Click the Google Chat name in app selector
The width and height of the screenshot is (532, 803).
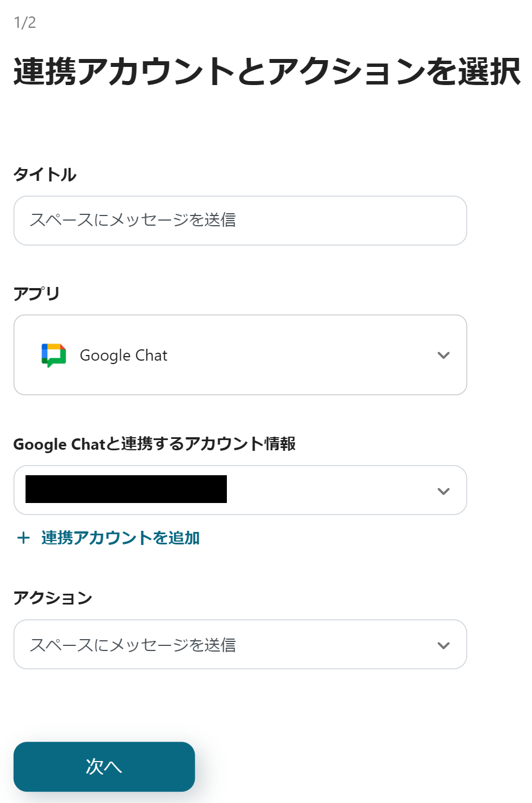pos(124,356)
